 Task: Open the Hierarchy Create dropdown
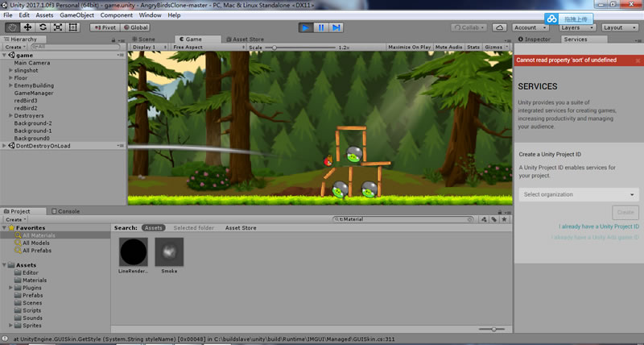point(15,48)
